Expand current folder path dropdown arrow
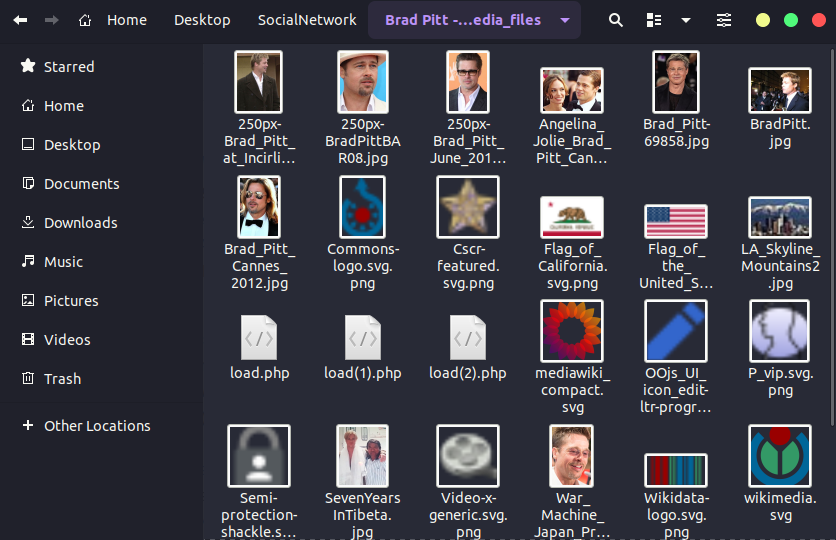 (x=565, y=20)
